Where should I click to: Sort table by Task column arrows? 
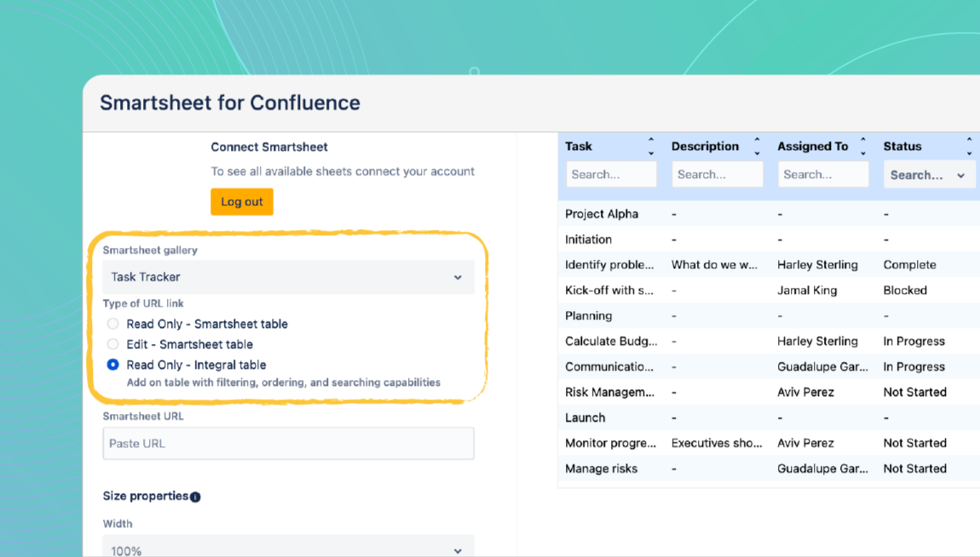[x=651, y=146]
